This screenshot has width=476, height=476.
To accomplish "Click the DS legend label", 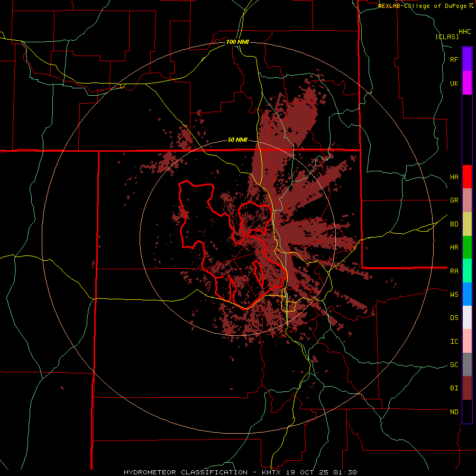I will (454, 317).
